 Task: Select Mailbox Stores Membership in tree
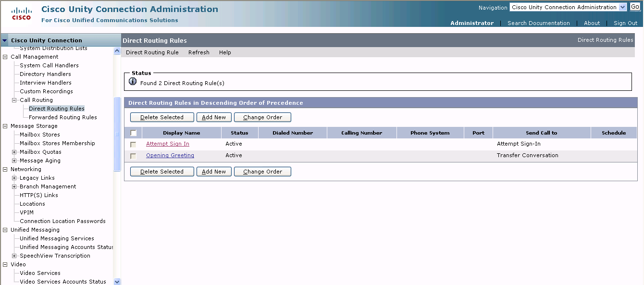point(57,143)
